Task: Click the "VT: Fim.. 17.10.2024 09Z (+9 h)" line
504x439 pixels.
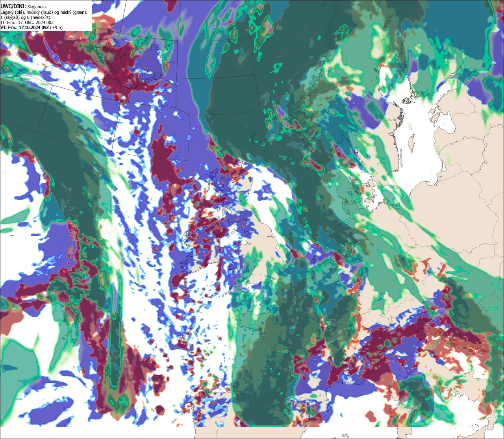Action: coord(31,28)
